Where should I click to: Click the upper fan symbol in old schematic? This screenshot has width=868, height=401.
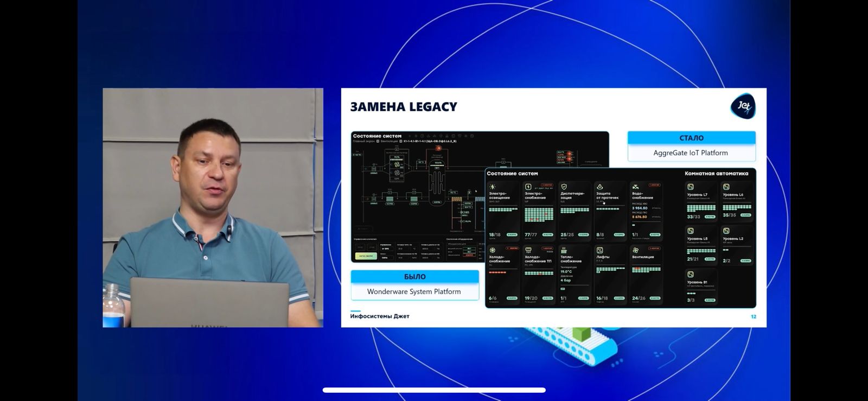[x=397, y=164]
